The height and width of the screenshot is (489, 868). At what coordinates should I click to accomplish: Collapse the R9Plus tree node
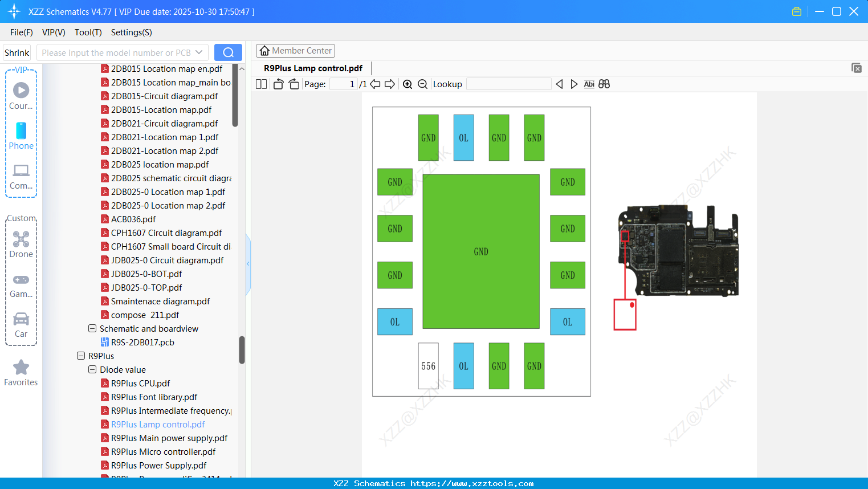[81, 356]
